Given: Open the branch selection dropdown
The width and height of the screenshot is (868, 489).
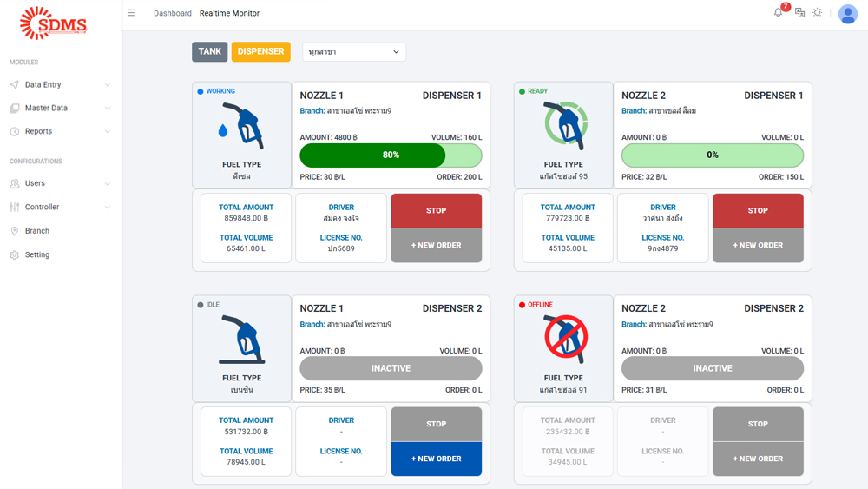Looking at the screenshot, I should [x=354, y=52].
